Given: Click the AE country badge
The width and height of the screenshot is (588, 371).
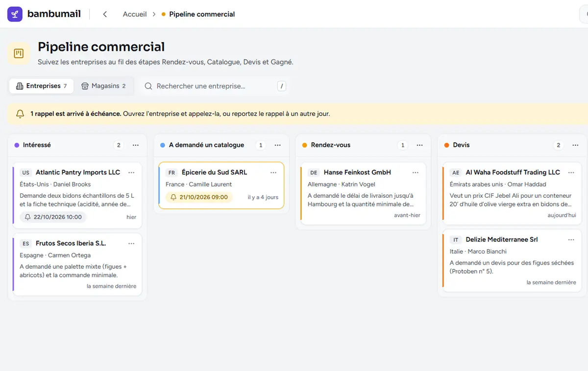Looking at the screenshot, I should 456,173.
